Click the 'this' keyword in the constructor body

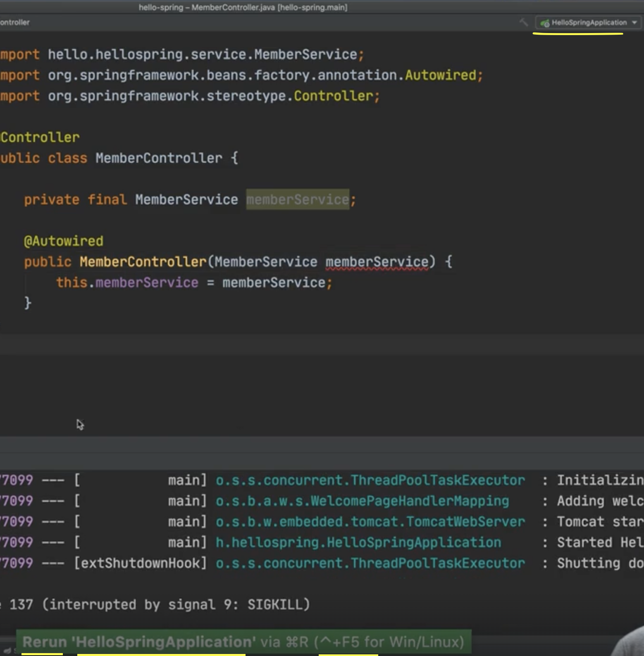click(x=72, y=283)
